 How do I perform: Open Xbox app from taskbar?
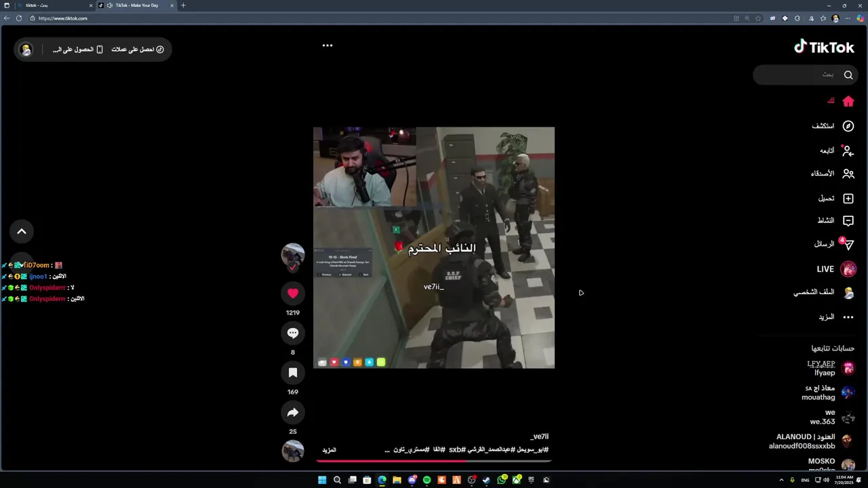(517, 480)
